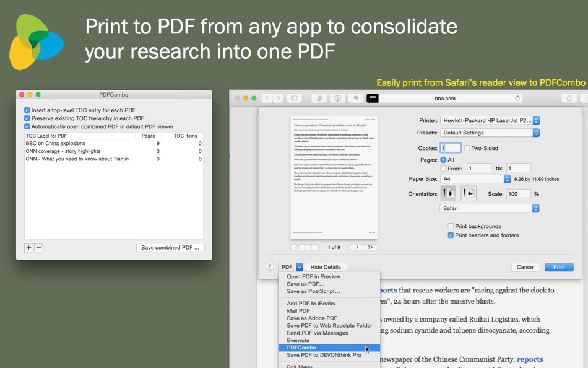Click the Copies input field

451,148
